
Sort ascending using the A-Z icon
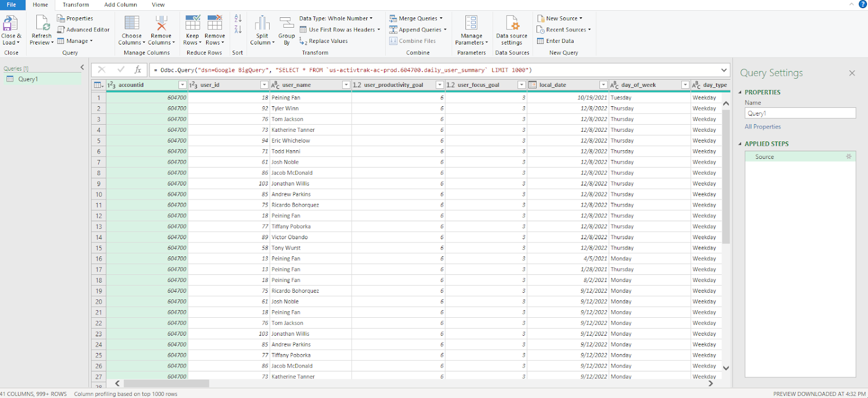238,18
